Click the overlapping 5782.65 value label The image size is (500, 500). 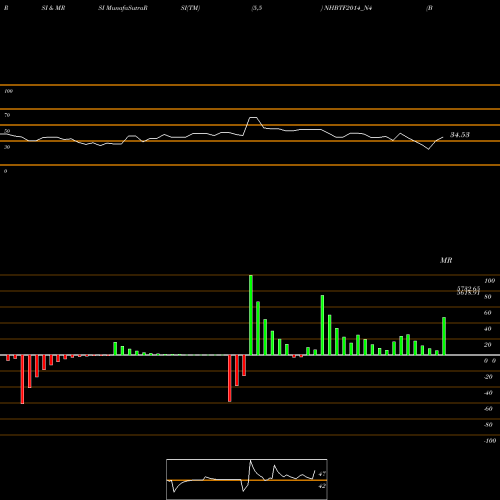point(468,288)
